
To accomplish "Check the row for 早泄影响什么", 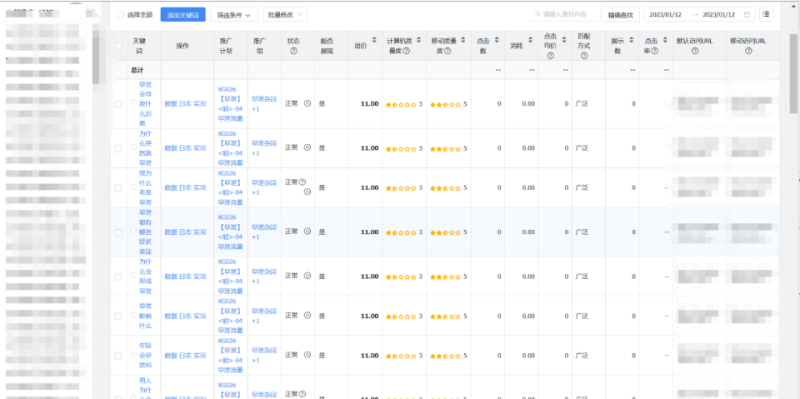I will click(118, 316).
